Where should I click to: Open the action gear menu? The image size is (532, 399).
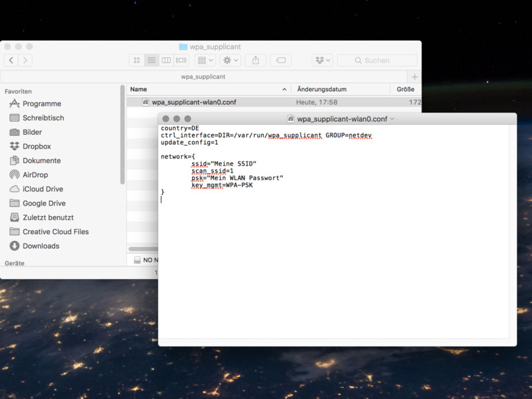[230, 60]
